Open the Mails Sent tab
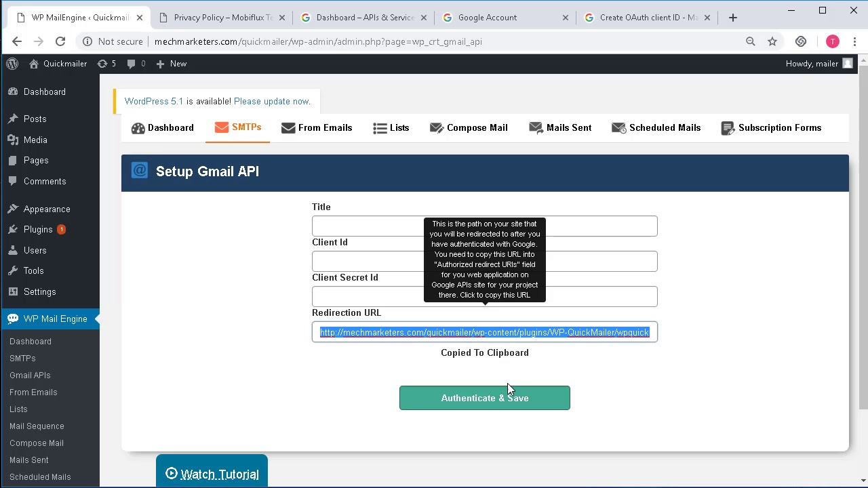Viewport: 868px width, 488px height. coord(560,127)
